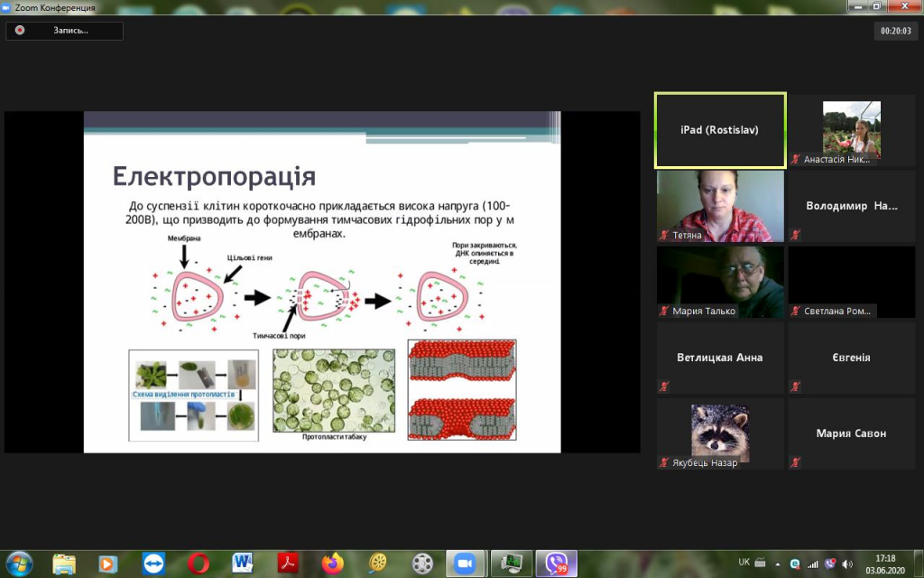Click muted mic icon on Володимир На... tile
Viewport: 924px width, 578px height.
(796, 235)
